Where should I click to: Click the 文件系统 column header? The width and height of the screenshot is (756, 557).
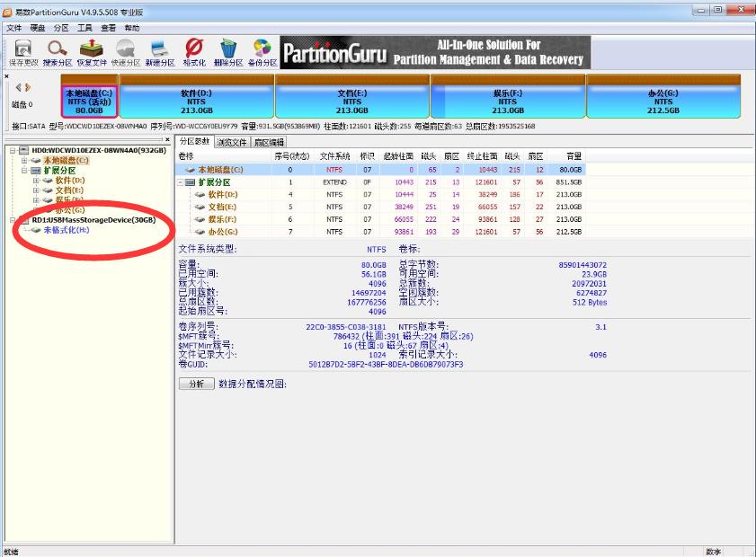click(x=334, y=156)
